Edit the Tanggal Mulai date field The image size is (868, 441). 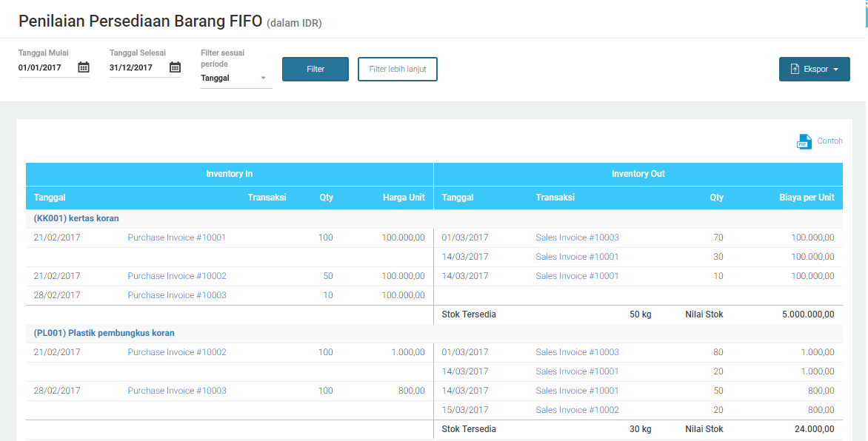45,67
